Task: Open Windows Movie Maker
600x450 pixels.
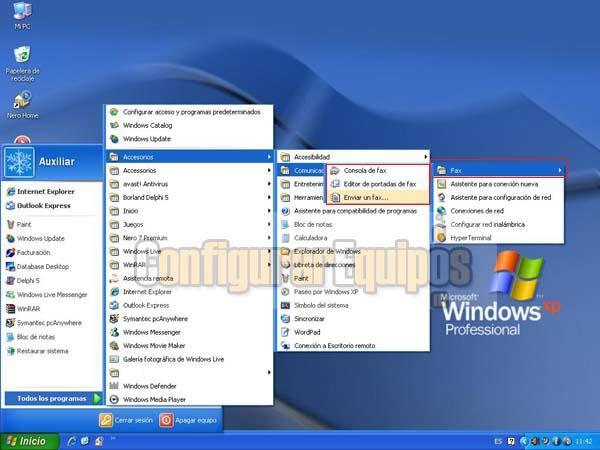Action: [189, 346]
